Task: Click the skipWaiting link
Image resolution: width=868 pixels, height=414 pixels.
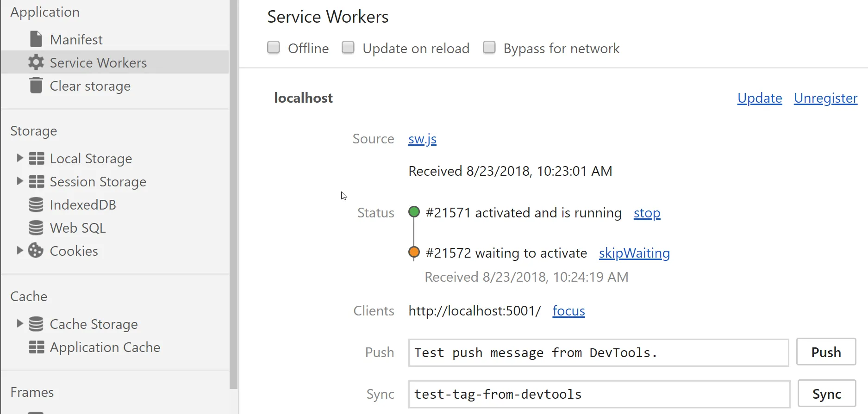Action: click(634, 253)
